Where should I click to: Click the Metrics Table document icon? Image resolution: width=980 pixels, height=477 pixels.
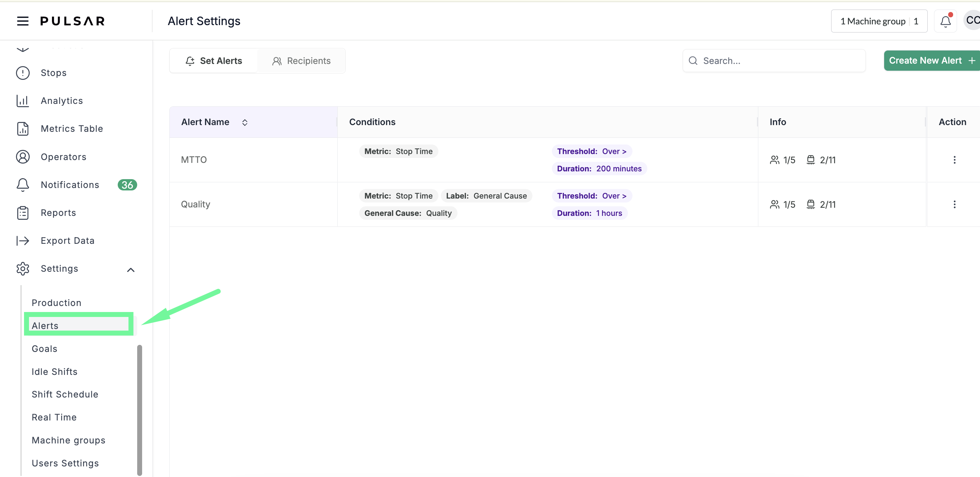click(x=23, y=129)
